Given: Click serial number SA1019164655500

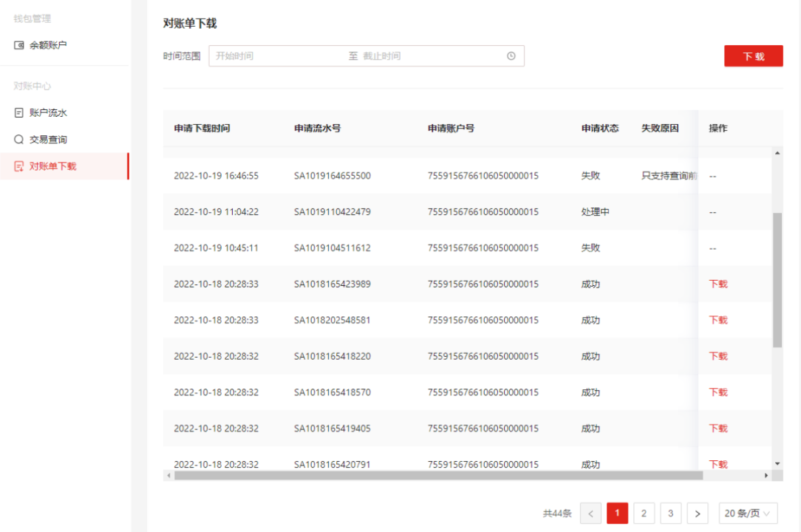Looking at the screenshot, I should pyautogui.click(x=332, y=175).
